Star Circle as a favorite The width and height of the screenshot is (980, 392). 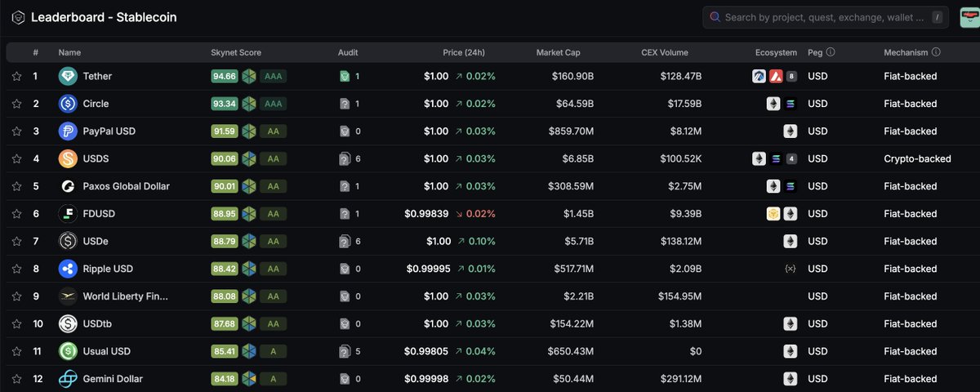click(x=16, y=104)
